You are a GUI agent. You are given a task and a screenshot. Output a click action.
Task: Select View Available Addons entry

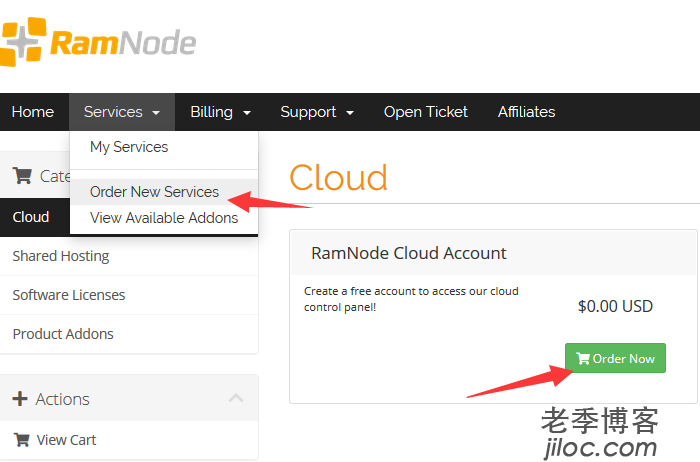[x=164, y=218]
